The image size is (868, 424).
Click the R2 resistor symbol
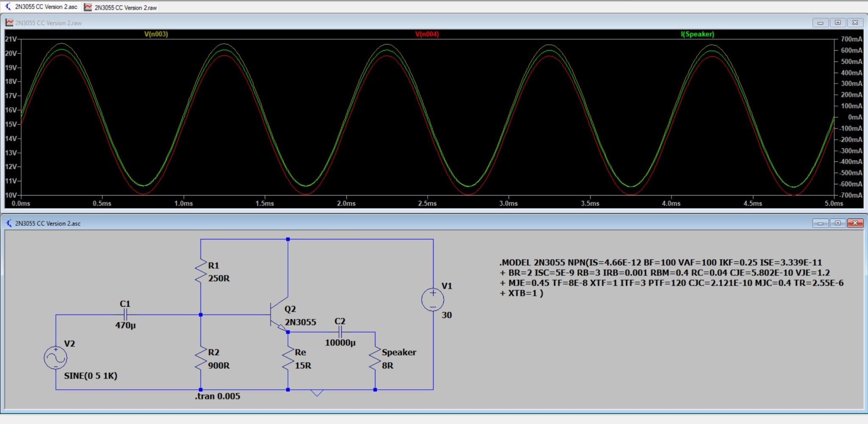pyautogui.click(x=200, y=358)
